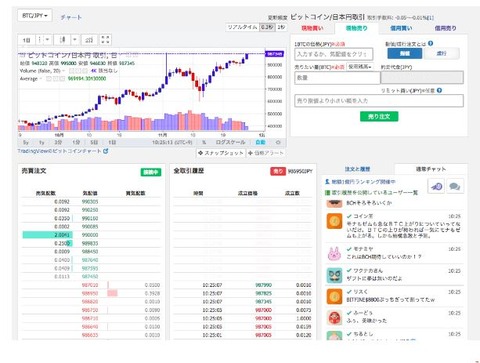Click the 1BTC price input field
480x363 pixels.
pos(334,54)
